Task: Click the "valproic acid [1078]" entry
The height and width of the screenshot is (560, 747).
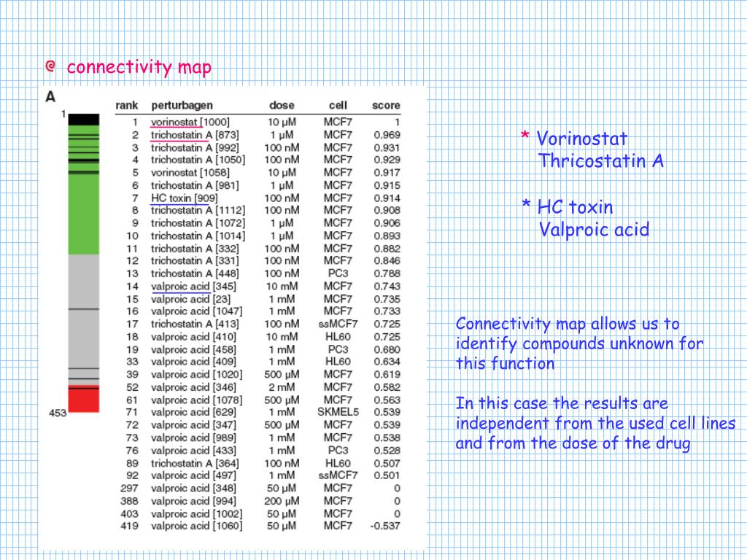Action: pyautogui.click(x=196, y=400)
